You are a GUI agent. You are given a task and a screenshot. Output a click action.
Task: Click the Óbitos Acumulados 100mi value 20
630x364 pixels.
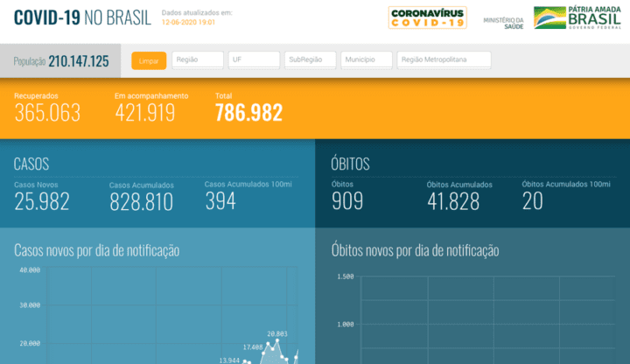532,201
